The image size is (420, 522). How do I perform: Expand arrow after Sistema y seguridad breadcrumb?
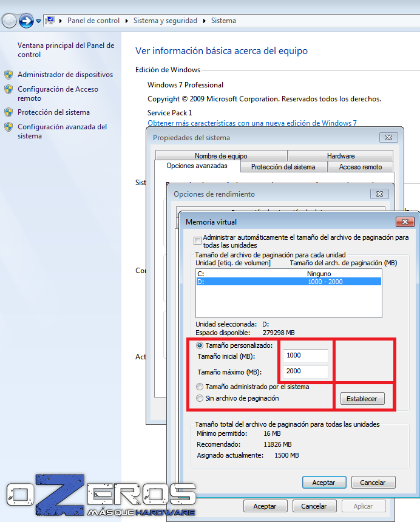tap(205, 21)
